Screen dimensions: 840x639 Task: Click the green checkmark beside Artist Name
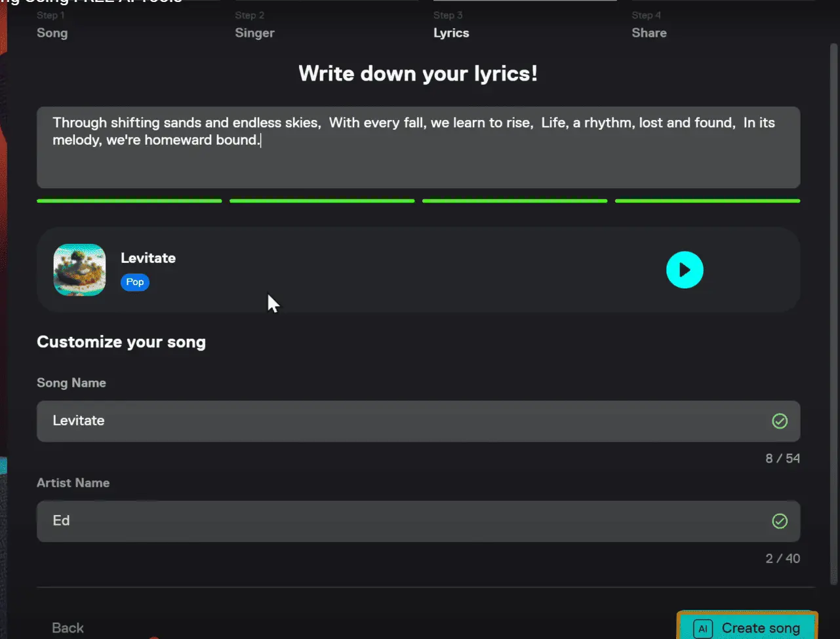click(780, 521)
